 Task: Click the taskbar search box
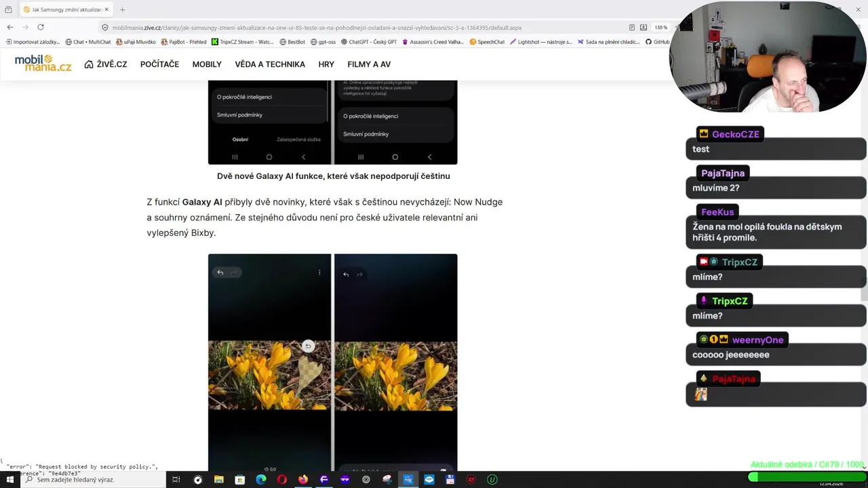93,480
